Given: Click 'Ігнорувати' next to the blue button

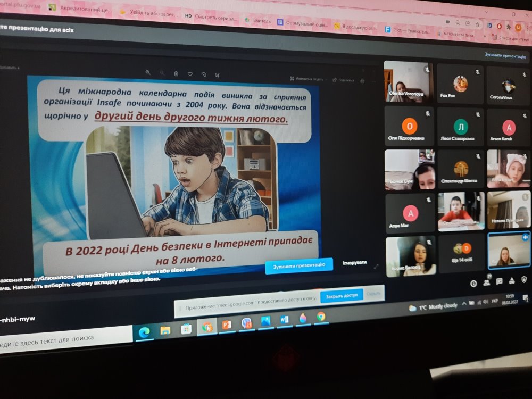Looking at the screenshot, I should (x=354, y=263).
